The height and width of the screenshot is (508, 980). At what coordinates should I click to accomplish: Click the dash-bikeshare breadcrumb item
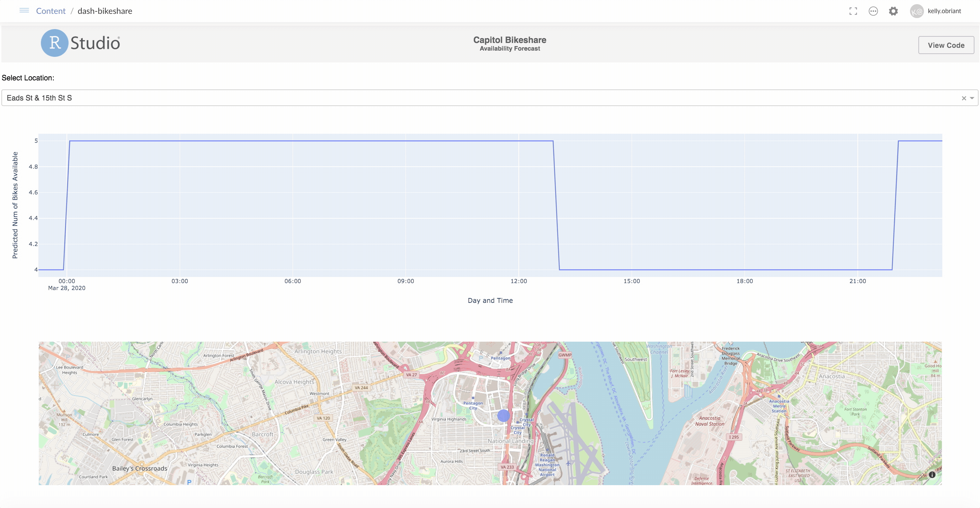click(105, 11)
